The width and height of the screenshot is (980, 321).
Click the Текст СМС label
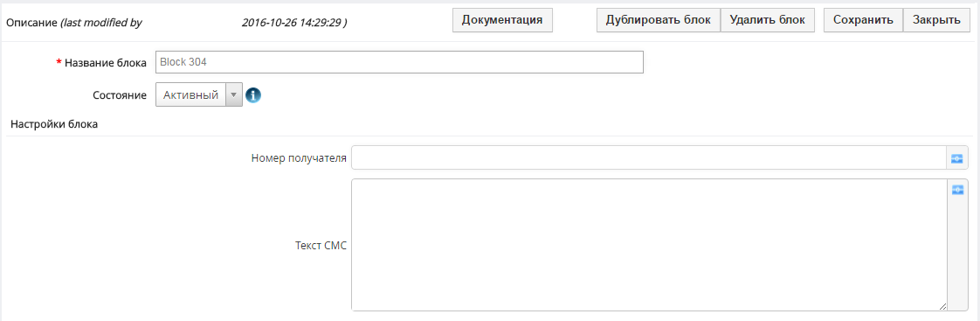point(321,245)
